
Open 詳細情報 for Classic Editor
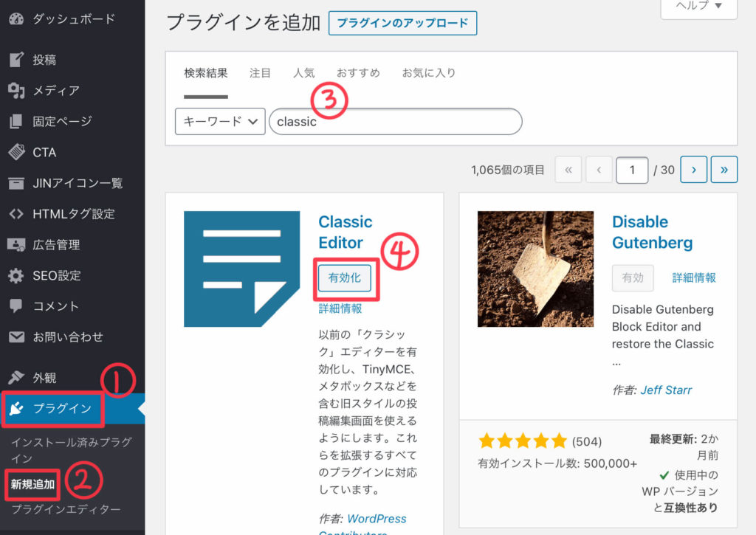tap(340, 308)
